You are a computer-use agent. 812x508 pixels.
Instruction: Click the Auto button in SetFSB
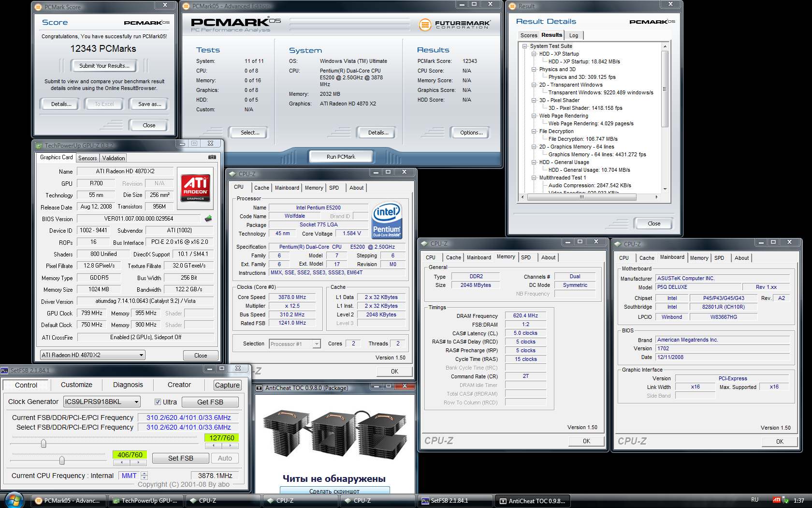pos(225,458)
